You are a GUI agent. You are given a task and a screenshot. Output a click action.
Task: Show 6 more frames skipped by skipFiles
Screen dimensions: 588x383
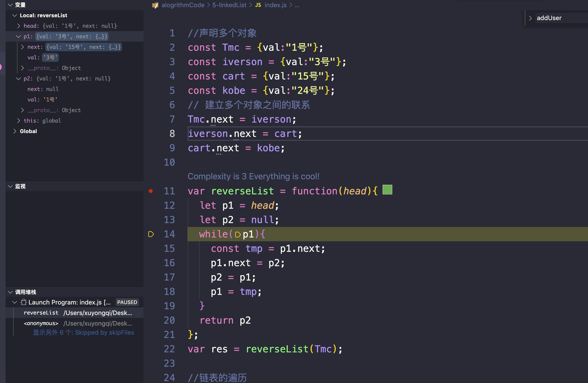tap(84, 333)
